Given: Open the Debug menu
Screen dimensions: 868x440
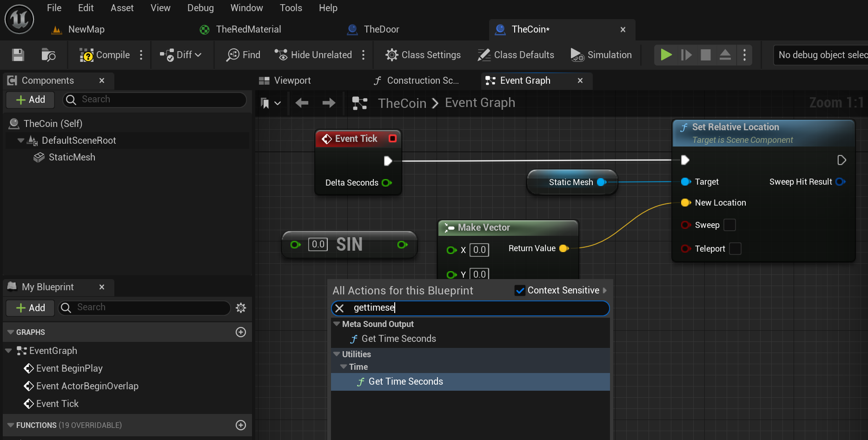Looking at the screenshot, I should 200,8.
